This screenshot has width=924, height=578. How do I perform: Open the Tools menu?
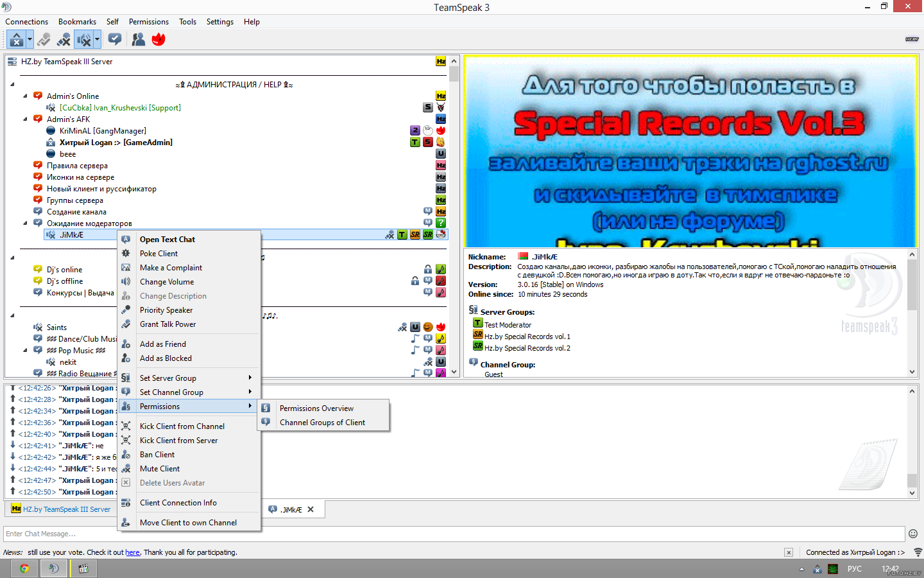(187, 22)
